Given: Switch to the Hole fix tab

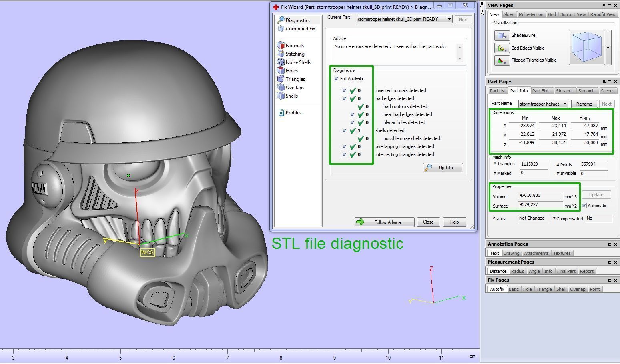Looking at the screenshot, I should 527,289.
